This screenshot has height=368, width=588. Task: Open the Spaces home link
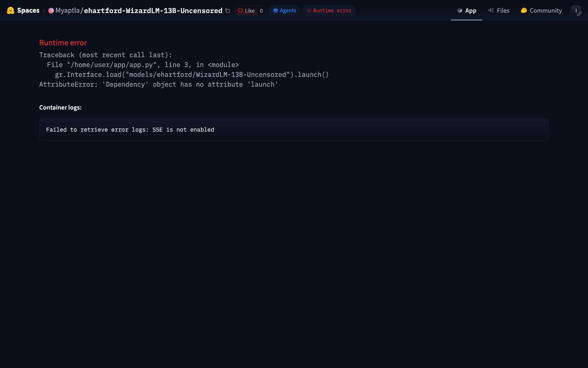click(28, 11)
